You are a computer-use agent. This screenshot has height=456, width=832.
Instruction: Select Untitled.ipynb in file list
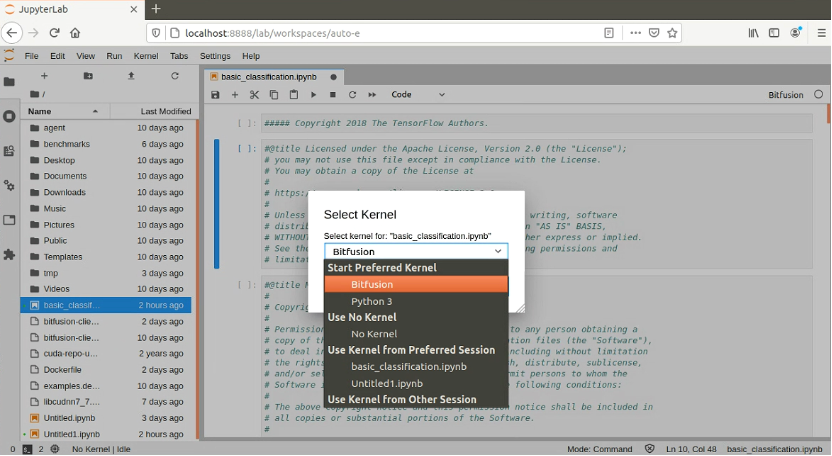coord(106,418)
